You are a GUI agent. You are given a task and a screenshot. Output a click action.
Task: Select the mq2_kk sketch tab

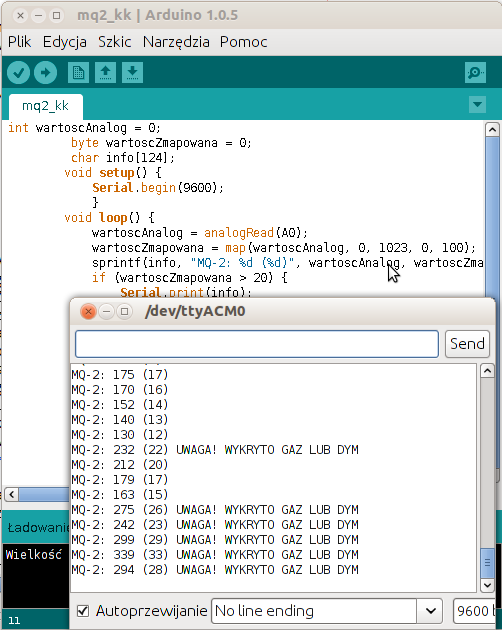[45, 106]
